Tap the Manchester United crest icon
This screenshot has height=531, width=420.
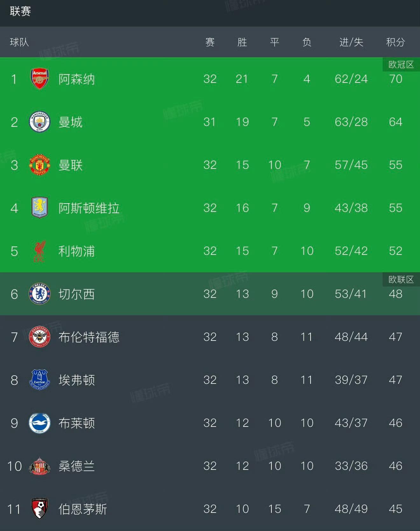(x=39, y=165)
